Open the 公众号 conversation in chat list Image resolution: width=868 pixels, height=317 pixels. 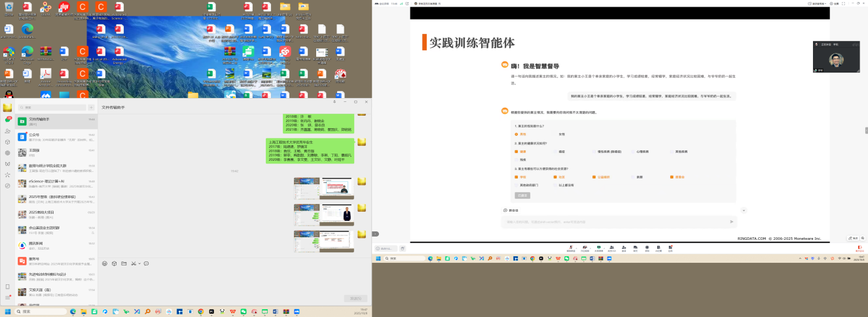(56, 137)
